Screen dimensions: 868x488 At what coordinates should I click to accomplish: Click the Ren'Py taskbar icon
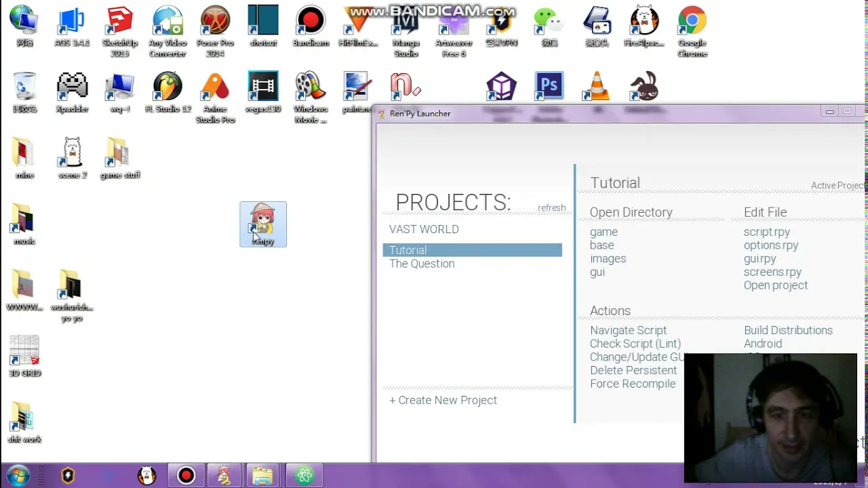coord(224,476)
